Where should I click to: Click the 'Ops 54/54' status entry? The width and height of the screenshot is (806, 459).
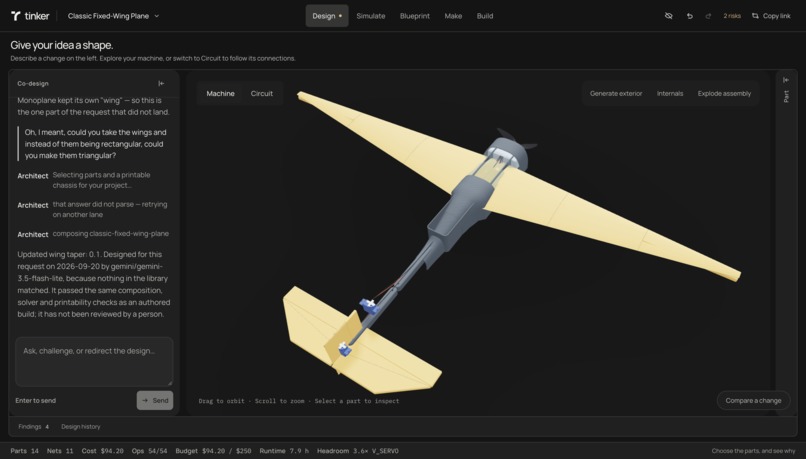tap(149, 451)
